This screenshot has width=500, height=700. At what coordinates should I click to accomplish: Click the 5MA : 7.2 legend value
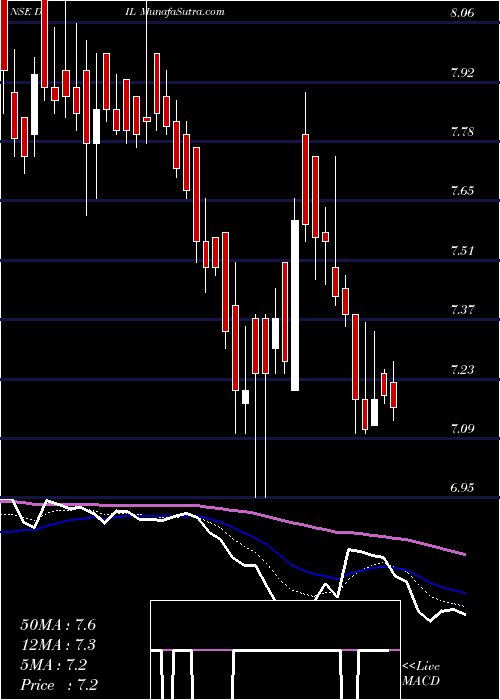coord(53,665)
